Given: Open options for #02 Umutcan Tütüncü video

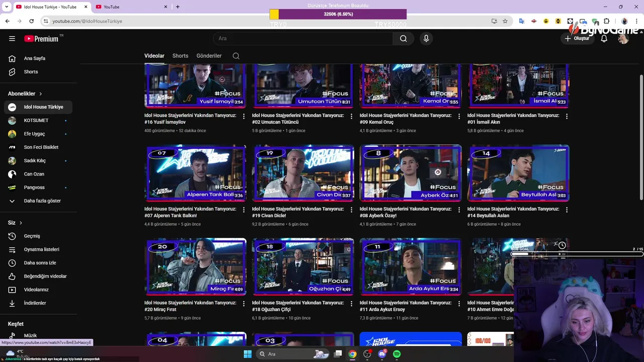Looking at the screenshot, I should click(x=351, y=116).
